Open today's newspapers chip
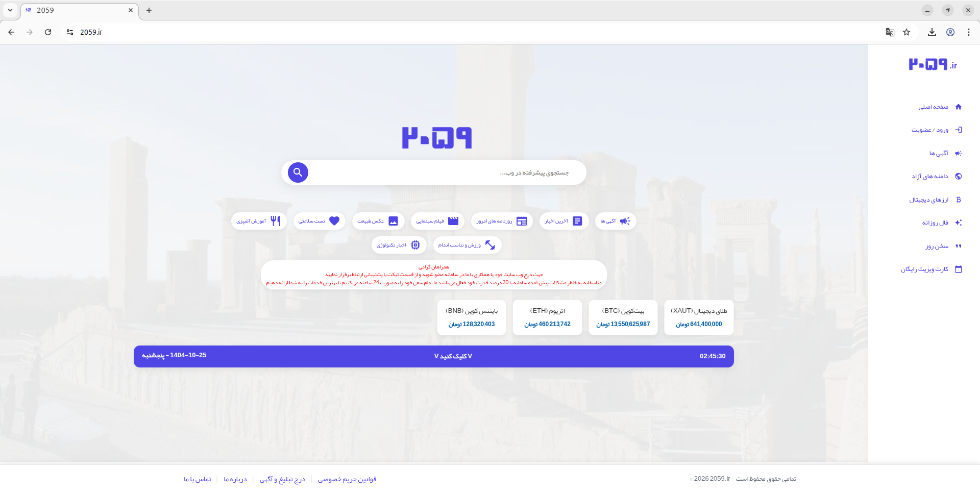 [x=501, y=221]
